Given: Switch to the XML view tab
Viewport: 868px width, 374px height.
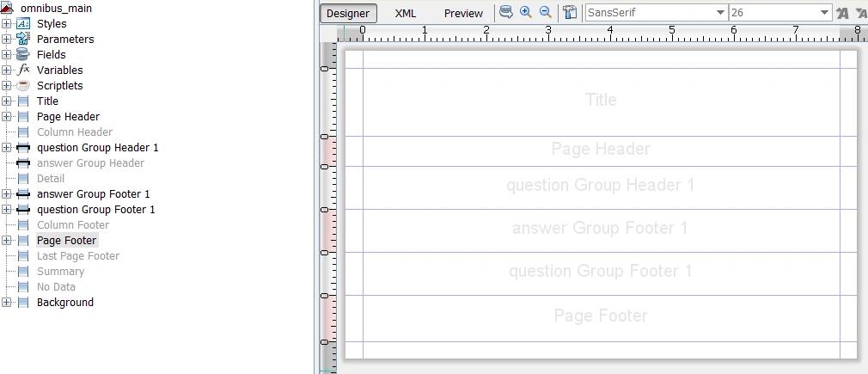Looking at the screenshot, I should tap(406, 13).
